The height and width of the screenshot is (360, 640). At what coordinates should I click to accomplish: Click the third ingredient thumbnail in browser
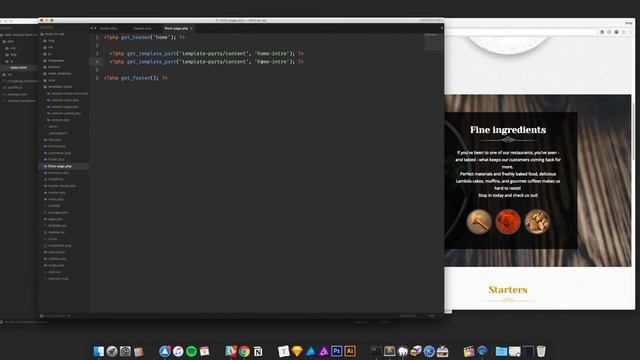click(x=537, y=222)
